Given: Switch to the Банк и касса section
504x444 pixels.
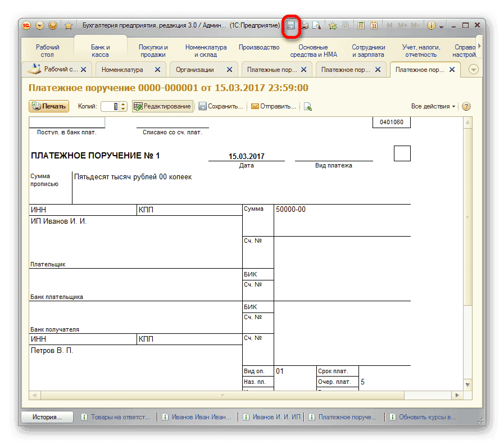Looking at the screenshot, I should [100, 49].
